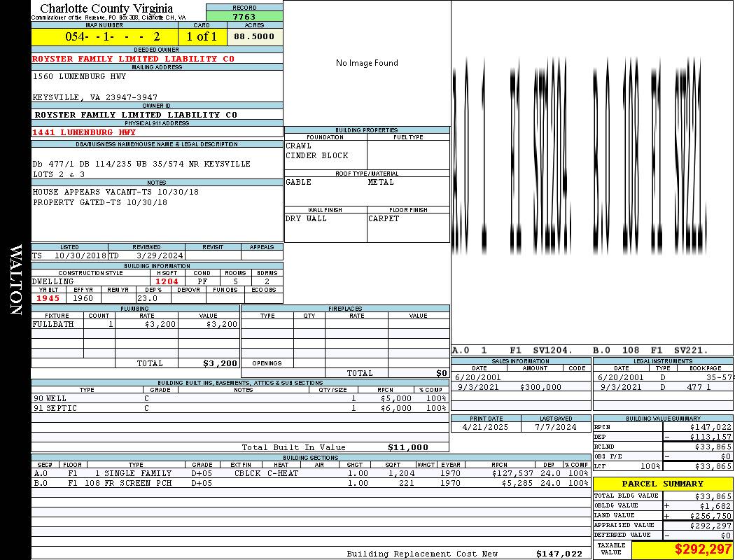
Task: Click owner ID ROYSTER FAMILY LIMITED LIABILITY CO
Action: (x=136, y=115)
